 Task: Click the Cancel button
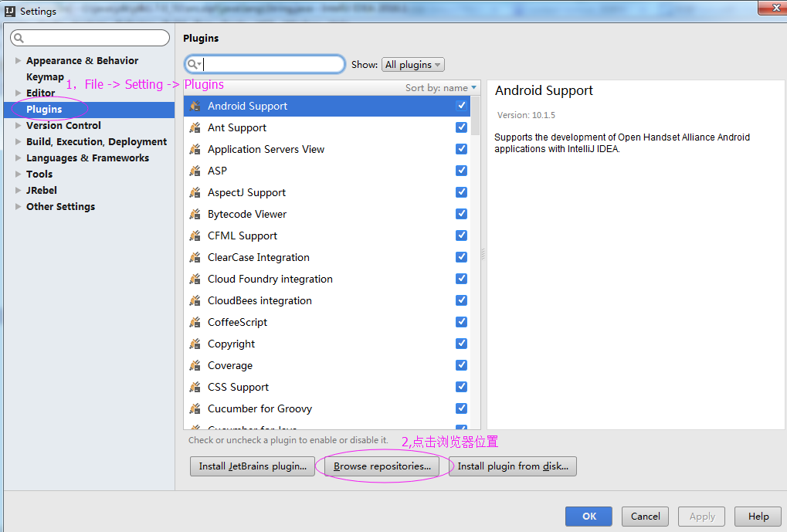tap(645, 516)
